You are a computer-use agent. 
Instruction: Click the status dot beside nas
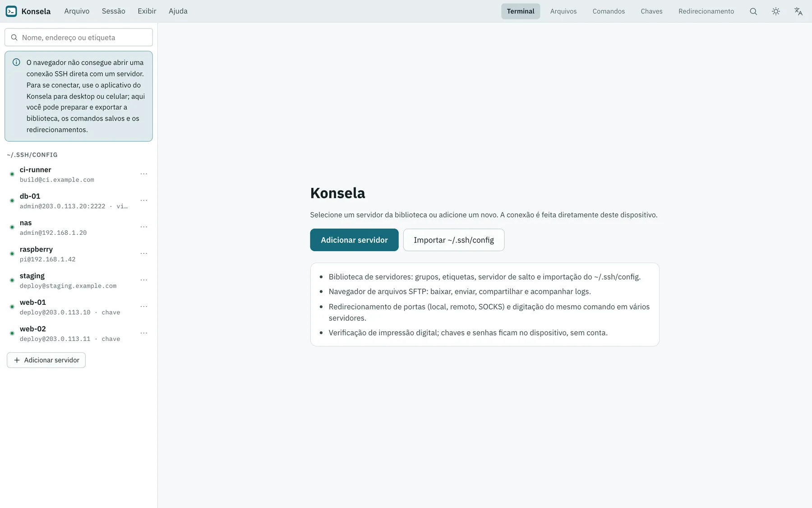pyautogui.click(x=12, y=227)
